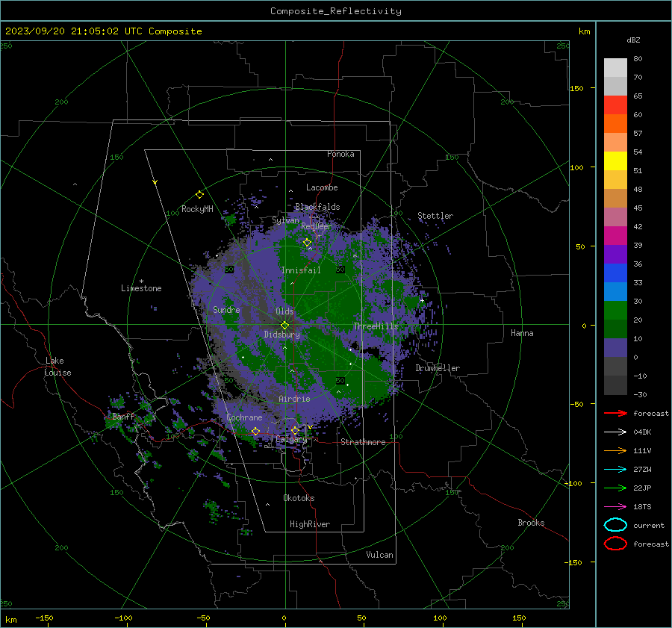The image size is (672, 628).
Task: Click the yellow diamond marker above Calgary
Action: [x=295, y=431]
